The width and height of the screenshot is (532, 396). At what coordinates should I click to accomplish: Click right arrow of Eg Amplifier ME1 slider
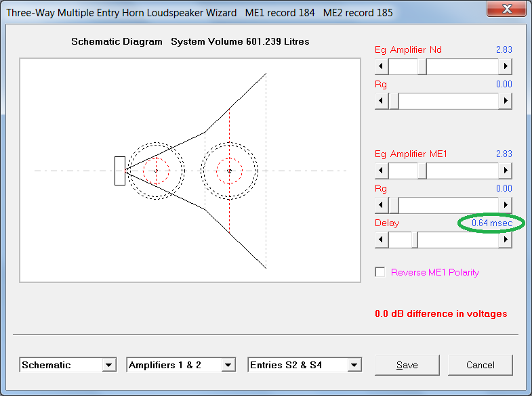tap(505, 171)
